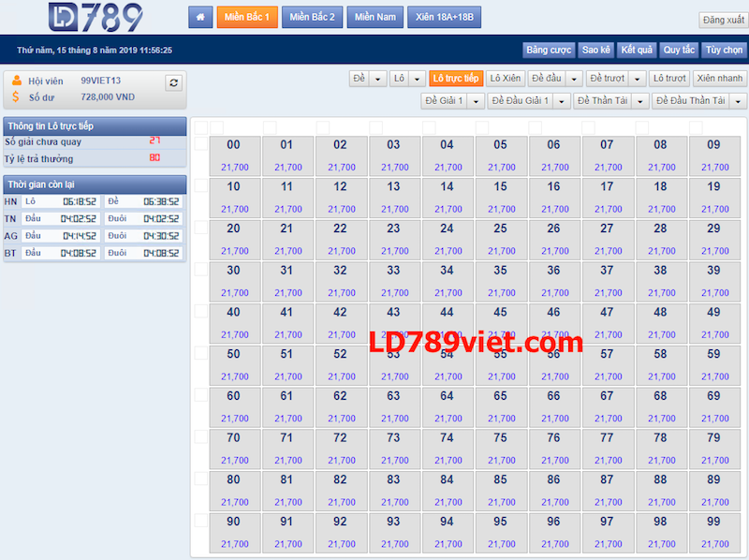Choose the Đề Thần Tài bet type
The height and width of the screenshot is (560, 749).
[x=603, y=101]
